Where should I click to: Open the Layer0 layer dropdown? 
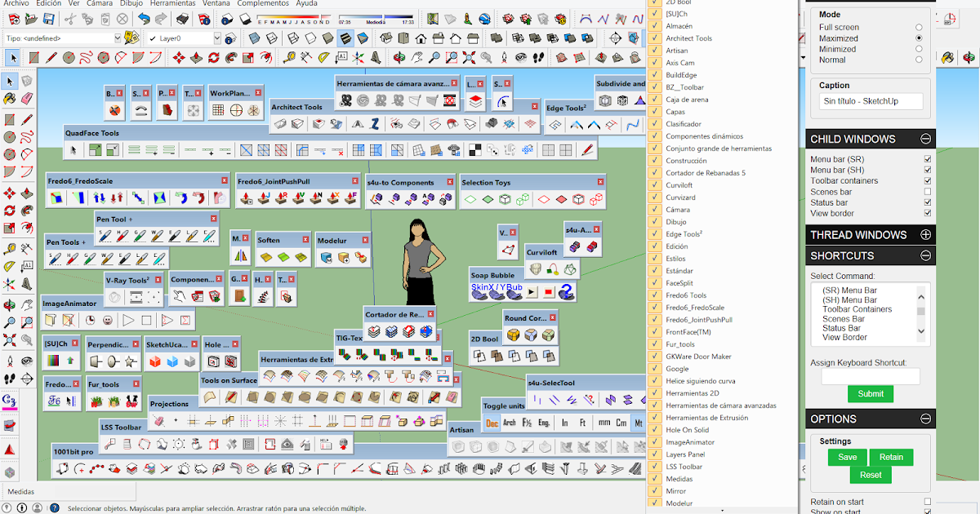[x=216, y=38]
